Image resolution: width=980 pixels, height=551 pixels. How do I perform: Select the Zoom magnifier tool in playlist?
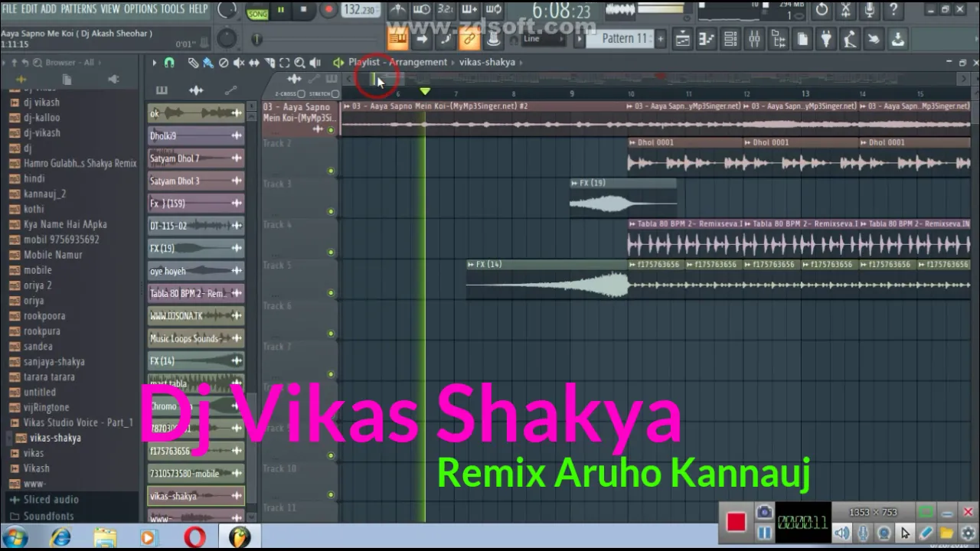[299, 63]
